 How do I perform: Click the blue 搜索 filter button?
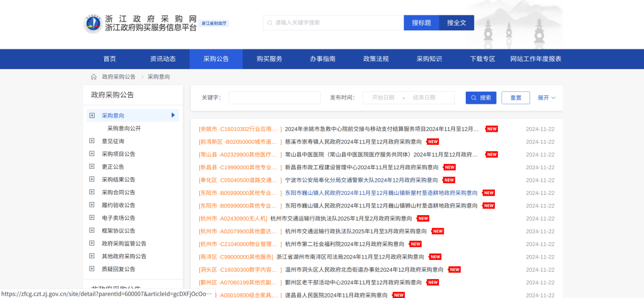pos(481,98)
